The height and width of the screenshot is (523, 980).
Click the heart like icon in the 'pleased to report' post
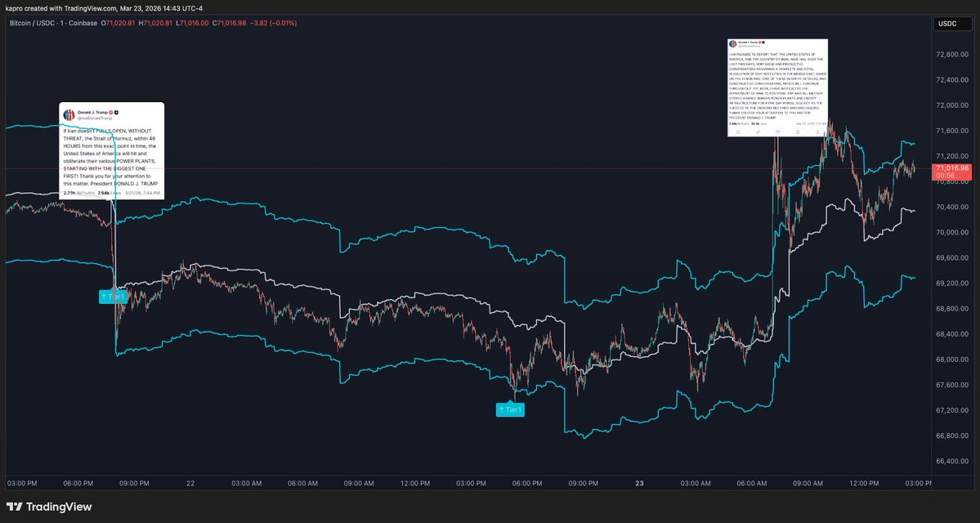(x=778, y=132)
